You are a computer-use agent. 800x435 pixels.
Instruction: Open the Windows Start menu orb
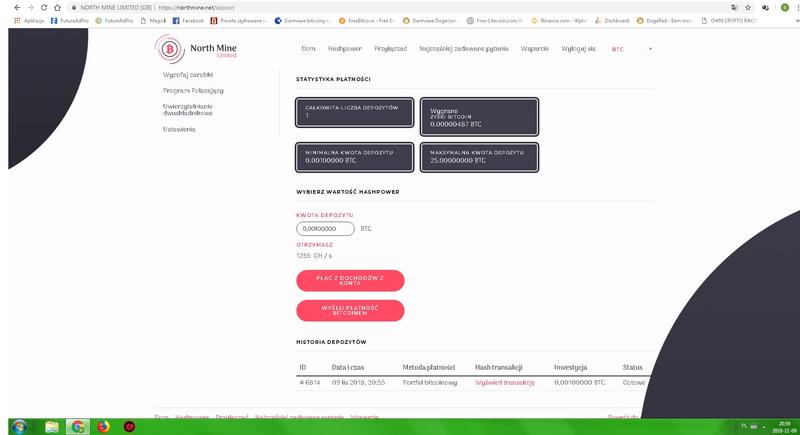(19, 426)
